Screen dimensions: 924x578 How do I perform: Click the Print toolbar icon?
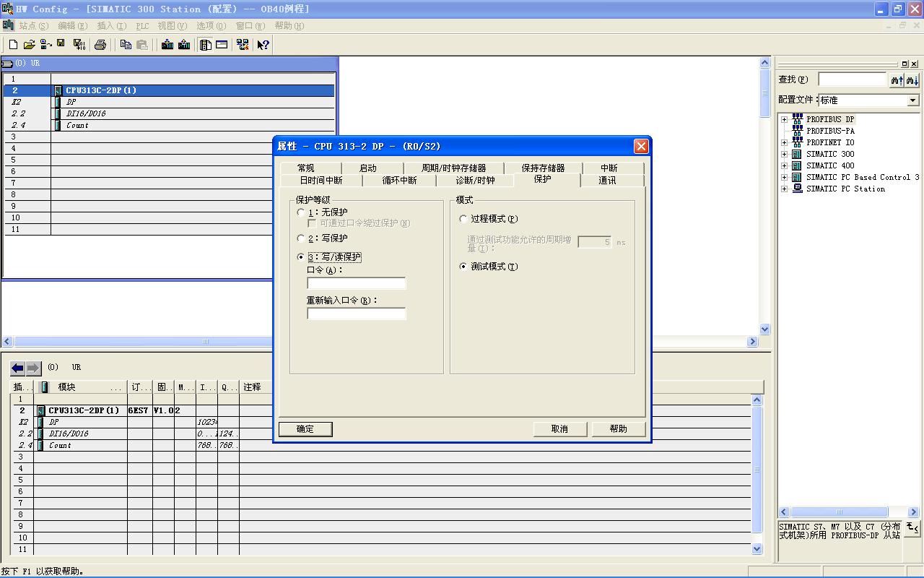(100, 45)
